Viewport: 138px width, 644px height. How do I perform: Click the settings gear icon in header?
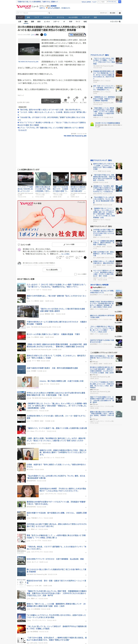click(120, 13)
